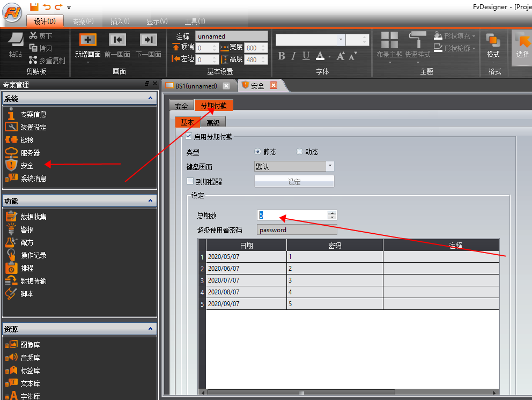Collapse the System (系统) panel section
Screen dimensions: 532x400
tap(151, 99)
